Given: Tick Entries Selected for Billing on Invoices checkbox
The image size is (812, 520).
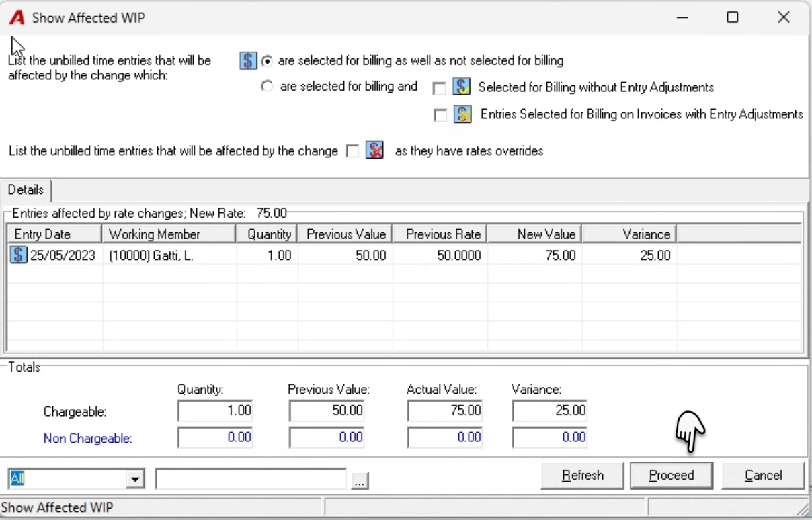Looking at the screenshot, I should click(x=440, y=116).
